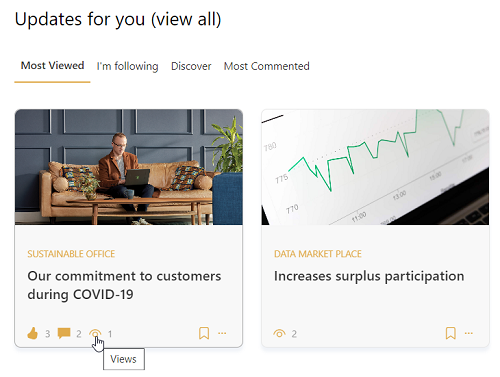This screenshot has width=500, height=377.
Task: Switch to the I'm following tab
Action: 127,66
